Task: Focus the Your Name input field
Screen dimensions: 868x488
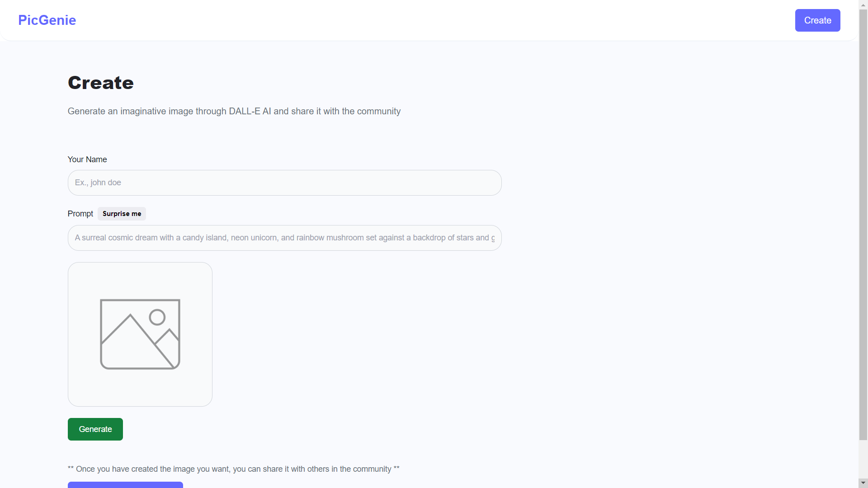Action: click(285, 183)
